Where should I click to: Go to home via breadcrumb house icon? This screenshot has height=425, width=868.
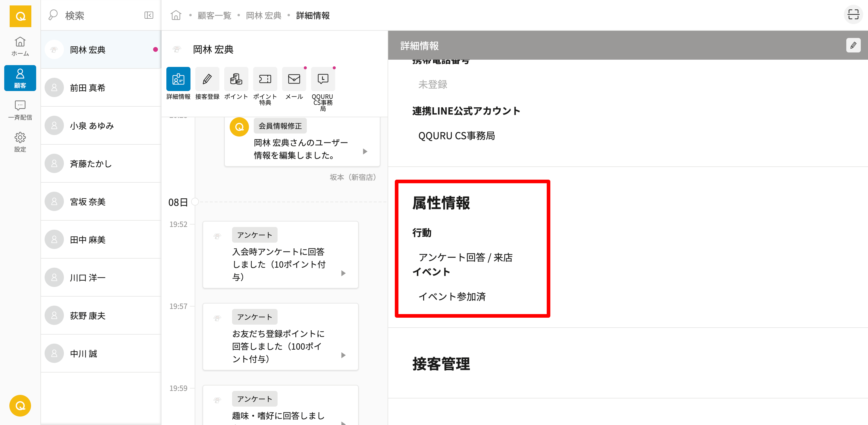pyautogui.click(x=176, y=15)
